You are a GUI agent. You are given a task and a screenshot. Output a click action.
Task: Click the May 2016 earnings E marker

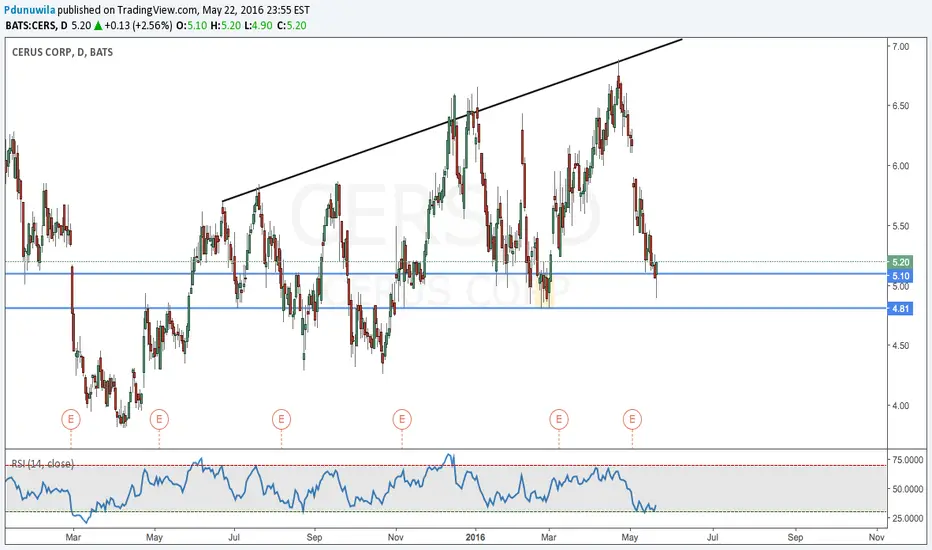click(632, 419)
